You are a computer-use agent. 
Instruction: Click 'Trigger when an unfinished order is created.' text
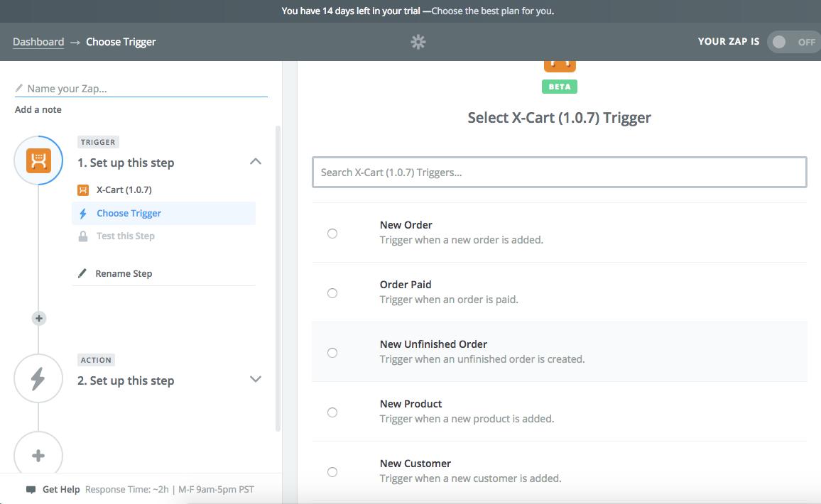[482, 359]
